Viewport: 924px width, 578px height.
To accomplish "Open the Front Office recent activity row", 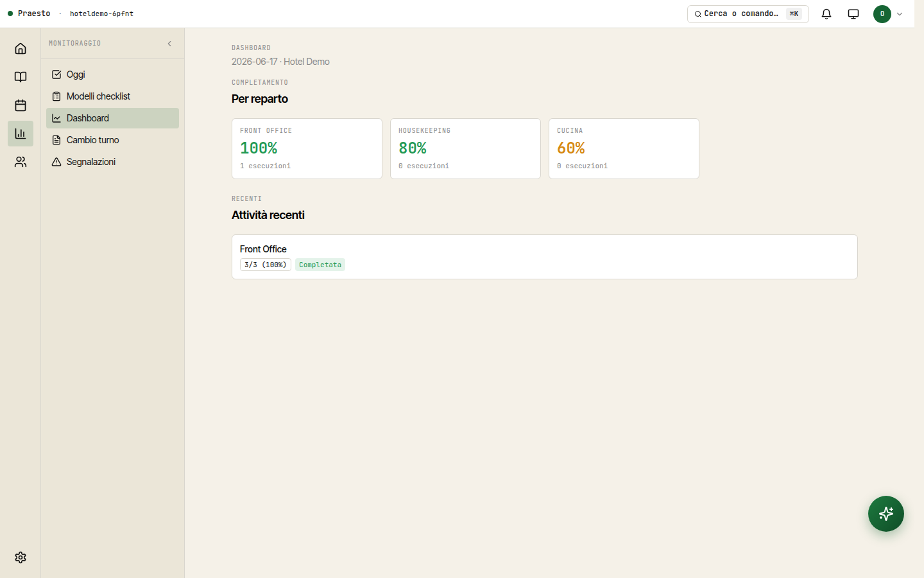I will 545,257.
